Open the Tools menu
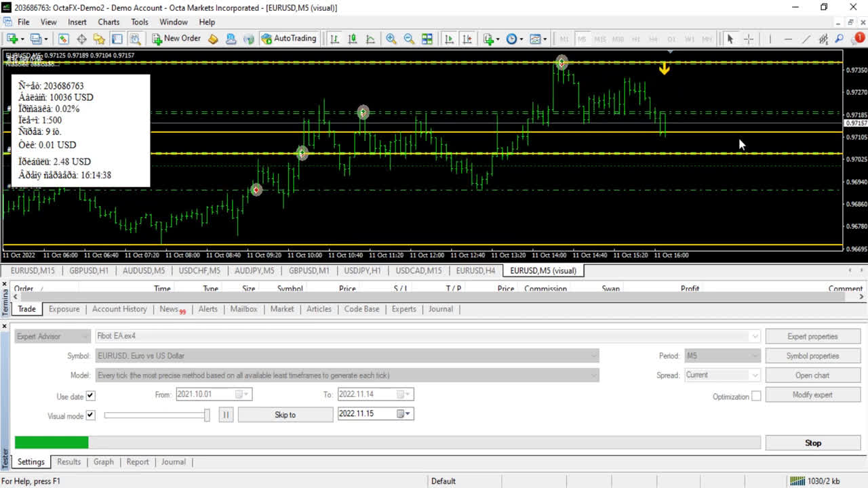Viewport: 868px width, 488px height. pyautogui.click(x=140, y=22)
